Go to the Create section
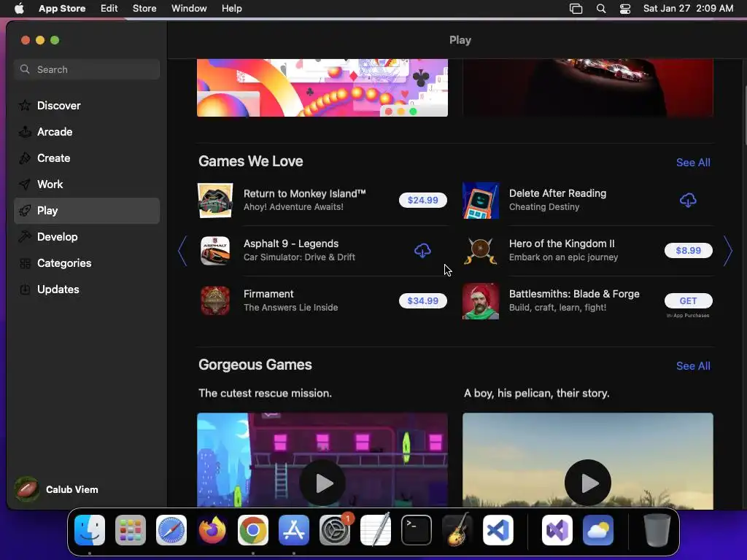 [x=88, y=158]
